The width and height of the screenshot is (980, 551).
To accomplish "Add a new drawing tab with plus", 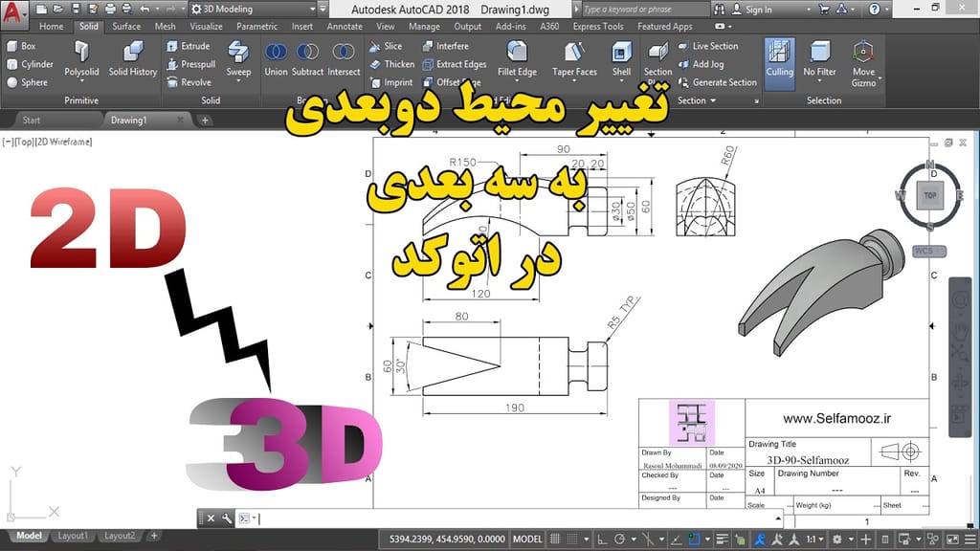I will point(205,120).
